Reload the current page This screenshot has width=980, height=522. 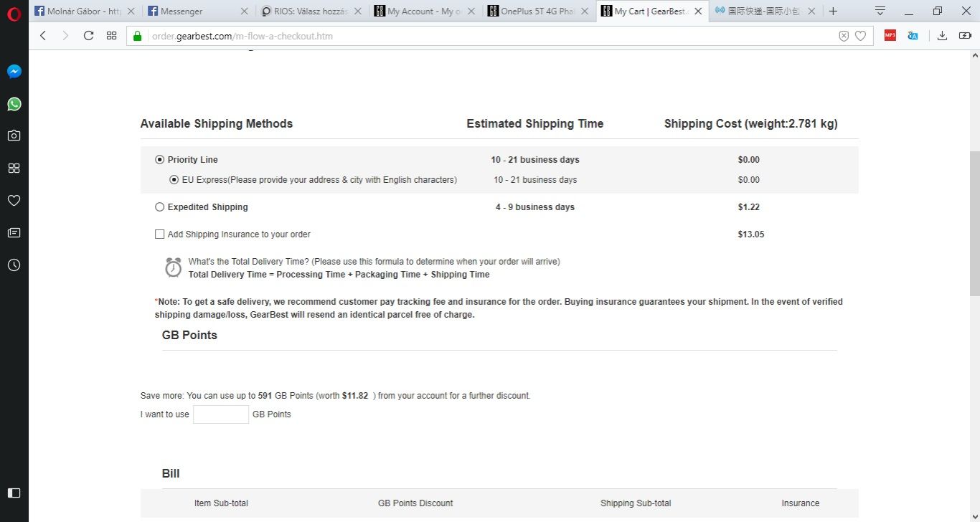(x=88, y=36)
